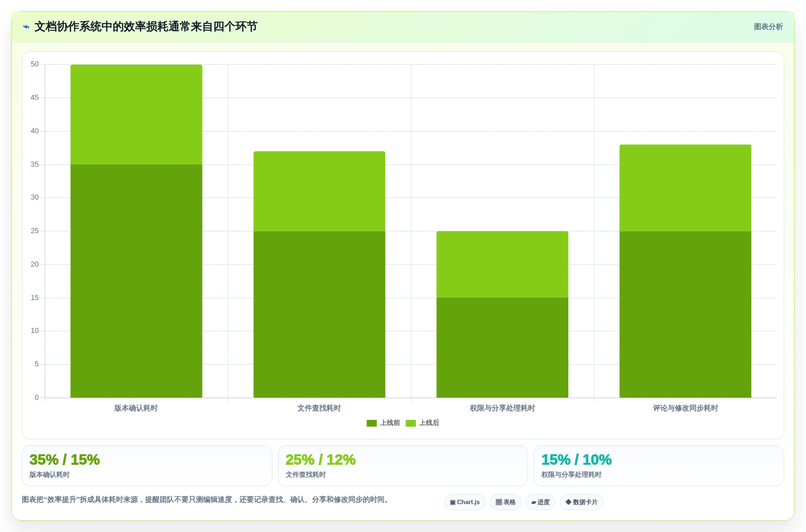Click the light green 版本确认耗时 bar segment

tap(136, 114)
